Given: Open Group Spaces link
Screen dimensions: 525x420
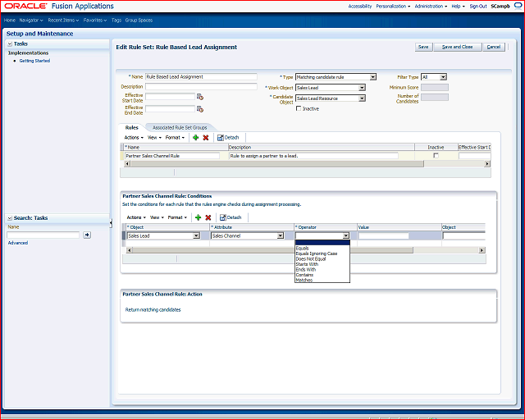Looking at the screenshot, I should point(139,20).
